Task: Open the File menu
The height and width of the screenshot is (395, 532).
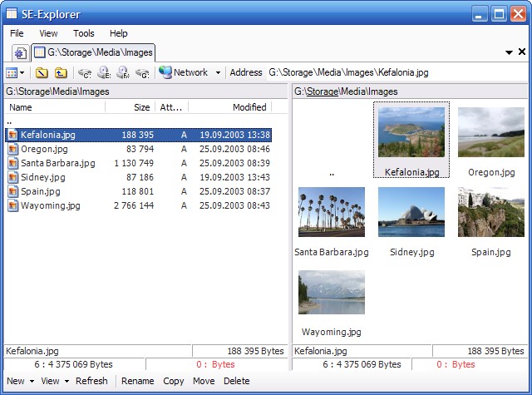Action: coord(17,33)
